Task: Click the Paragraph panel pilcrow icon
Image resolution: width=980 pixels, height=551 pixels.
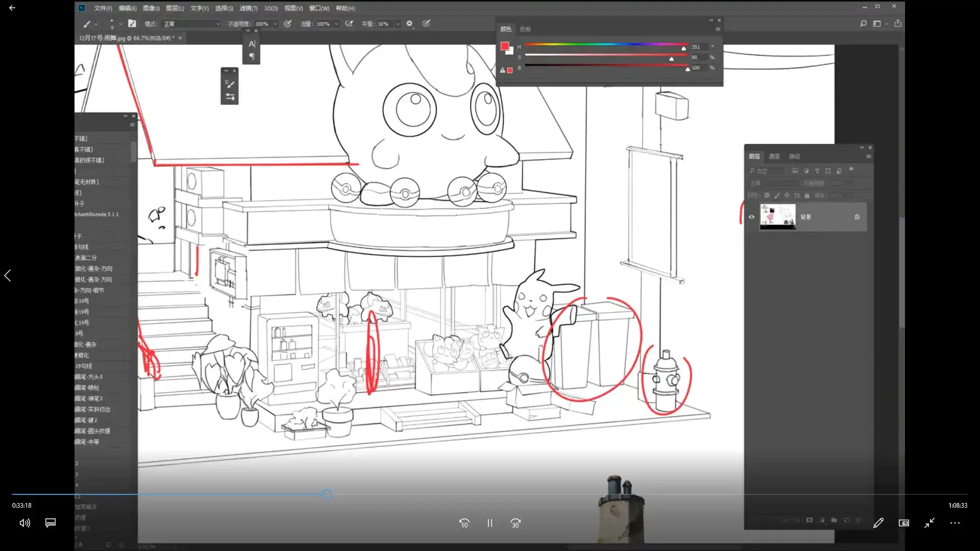Action: point(252,57)
